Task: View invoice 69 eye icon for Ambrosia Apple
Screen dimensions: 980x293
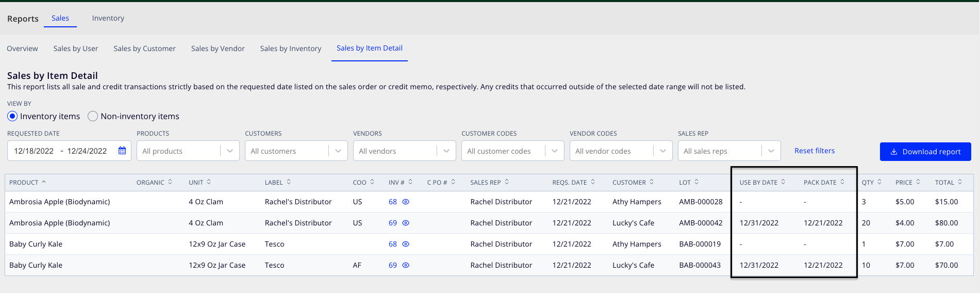Action: coord(406,223)
